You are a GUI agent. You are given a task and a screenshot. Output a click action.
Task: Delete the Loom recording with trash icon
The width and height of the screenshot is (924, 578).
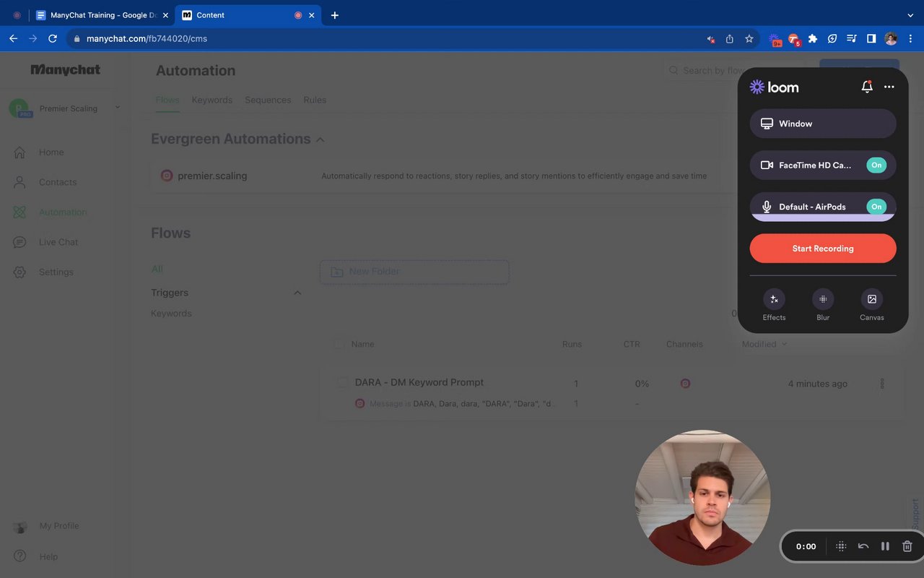(x=907, y=546)
